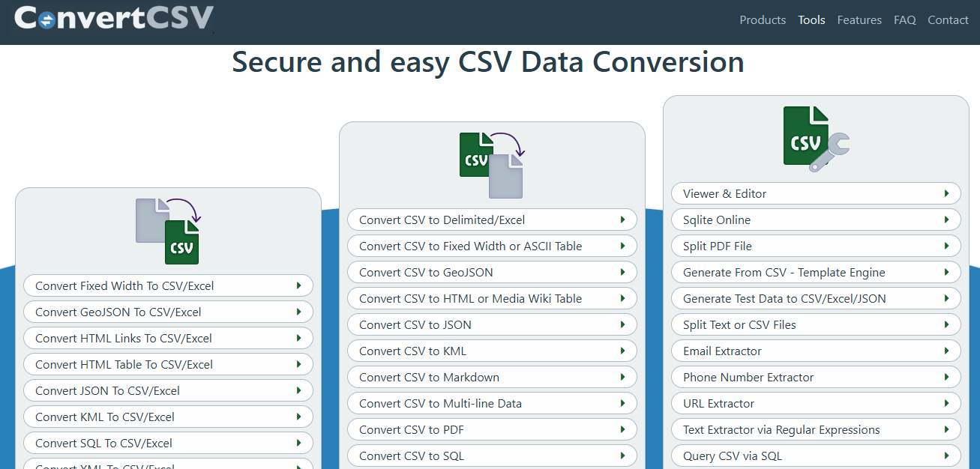Image resolution: width=980 pixels, height=469 pixels.
Task: Open Convert CSV to JSON
Action: click(x=492, y=324)
